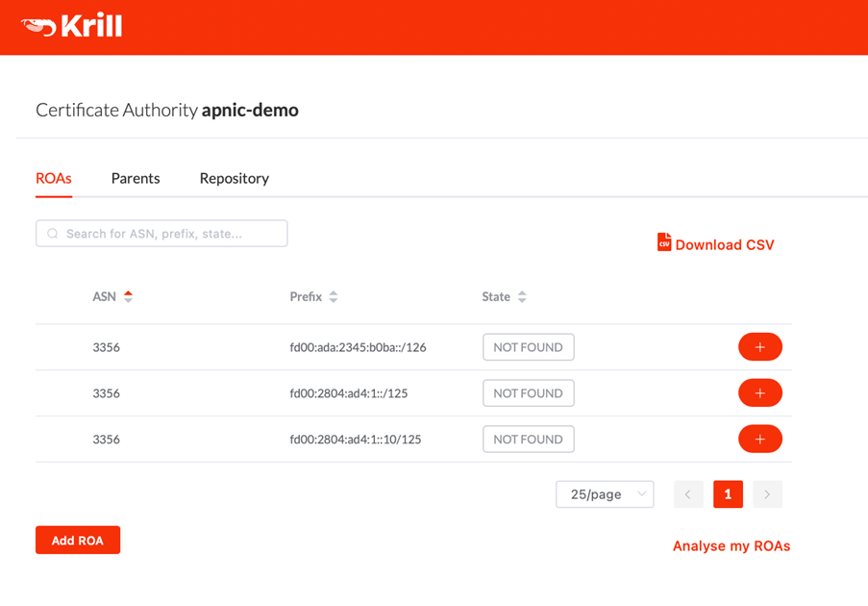Viewport: 868px width, 606px height.
Task: Click the CSV file icon
Action: click(x=664, y=242)
